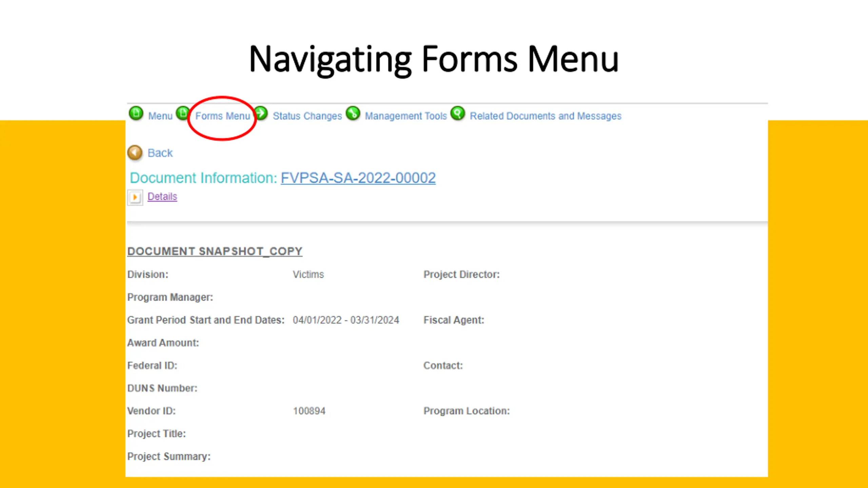Click the green arrow Status Changes icon

tap(261, 113)
